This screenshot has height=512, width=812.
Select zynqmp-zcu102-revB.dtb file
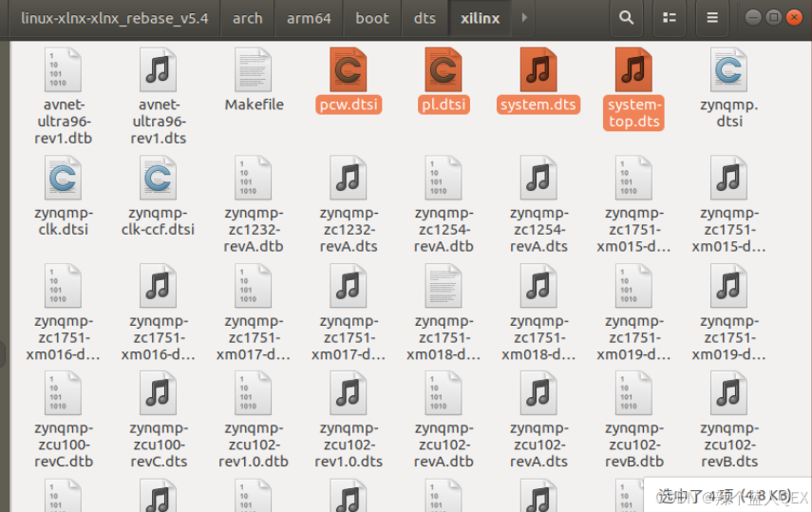[x=633, y=420]
